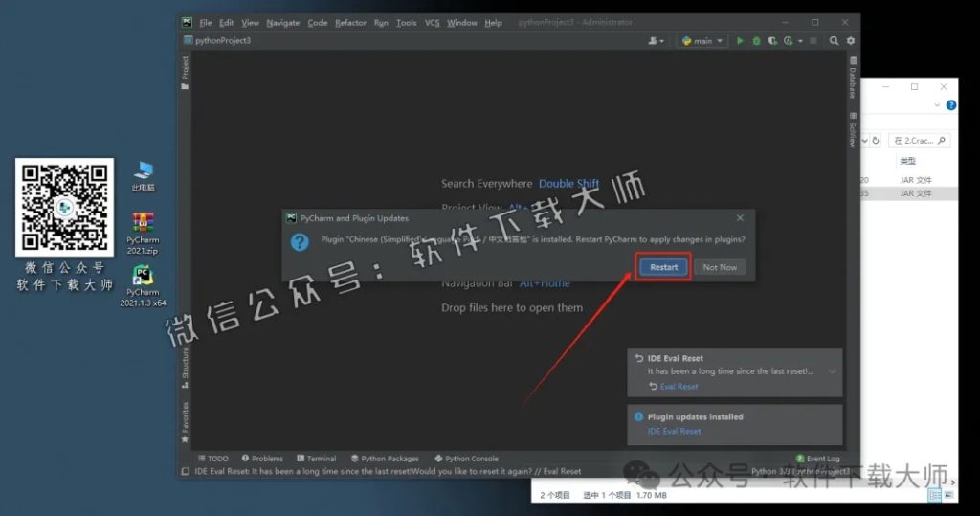Open the Run menu
Image resolution: width=980 pixels, height=516 pixels.
[381, 23]
